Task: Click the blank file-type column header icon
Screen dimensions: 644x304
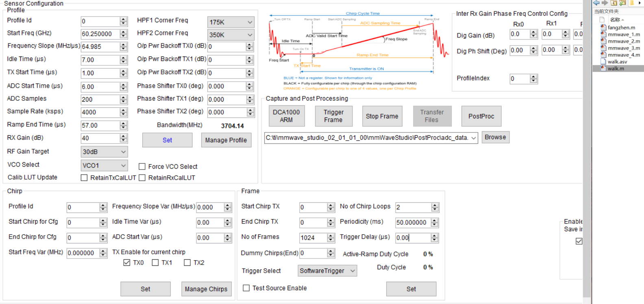Action: [602, 20]
